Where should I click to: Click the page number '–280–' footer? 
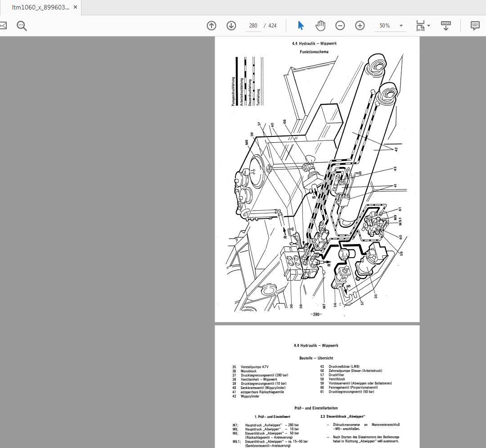coord(316,314)
